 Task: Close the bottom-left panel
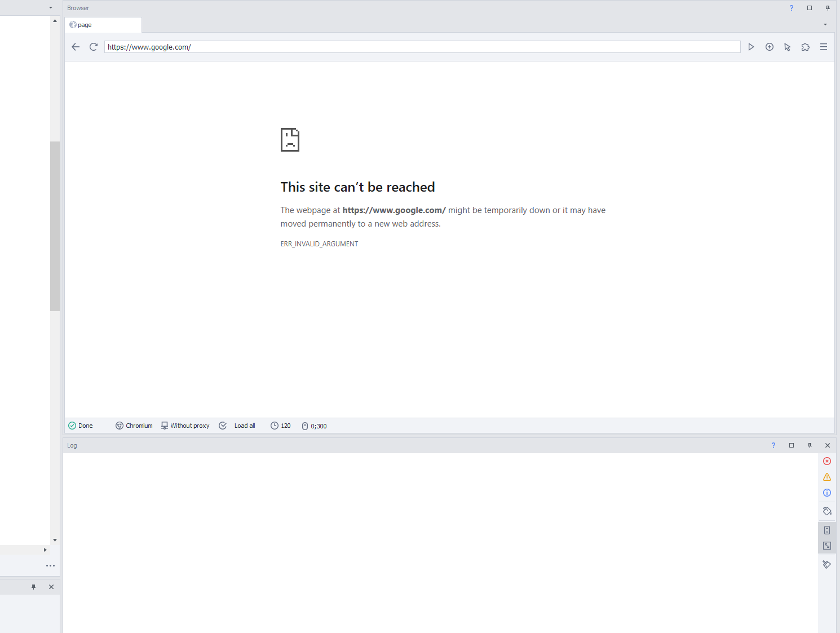(51, 587)
